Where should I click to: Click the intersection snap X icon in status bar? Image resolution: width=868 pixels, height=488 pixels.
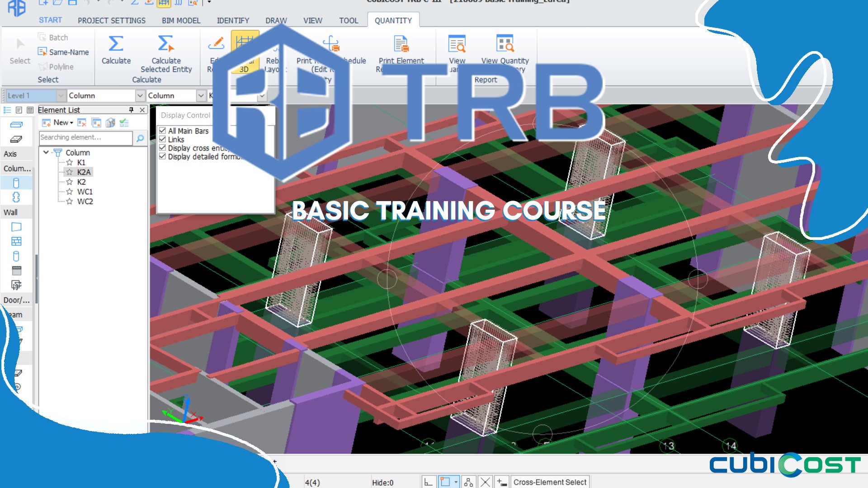pos(485,482)
